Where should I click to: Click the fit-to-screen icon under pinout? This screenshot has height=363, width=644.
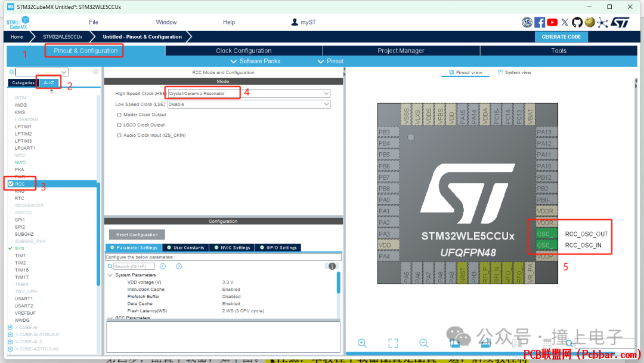coord(393,343)
